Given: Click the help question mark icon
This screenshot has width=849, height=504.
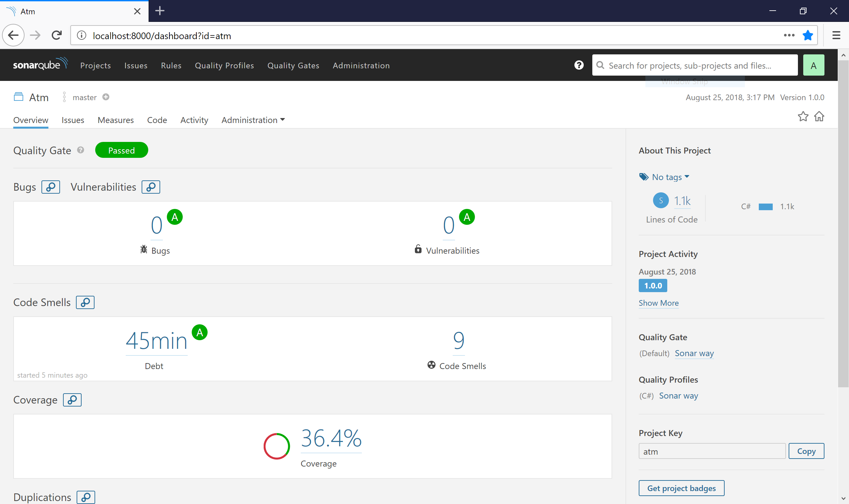Looking at the screenshot, I should tap(579, 65).
